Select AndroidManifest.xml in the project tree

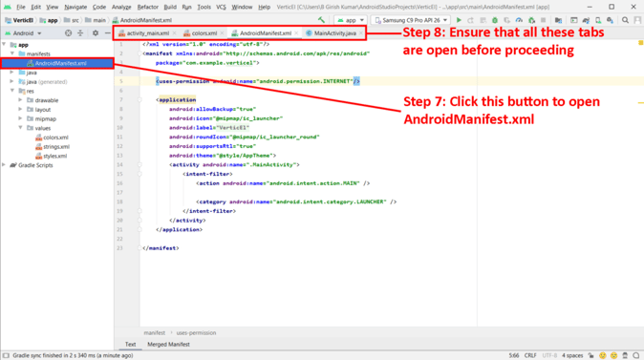(57, 63)
